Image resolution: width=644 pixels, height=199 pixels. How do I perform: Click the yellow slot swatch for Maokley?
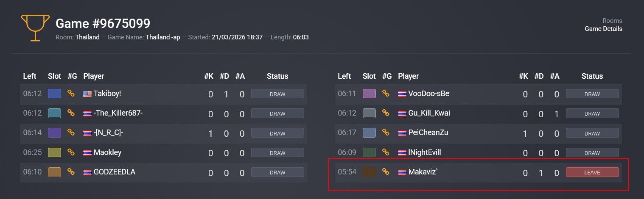pos(54,152)
